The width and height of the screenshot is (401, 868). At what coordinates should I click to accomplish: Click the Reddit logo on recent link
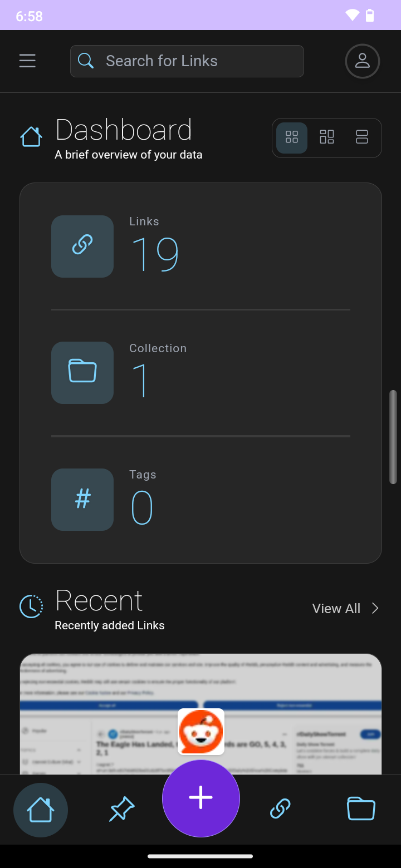[x=201, y=731]
